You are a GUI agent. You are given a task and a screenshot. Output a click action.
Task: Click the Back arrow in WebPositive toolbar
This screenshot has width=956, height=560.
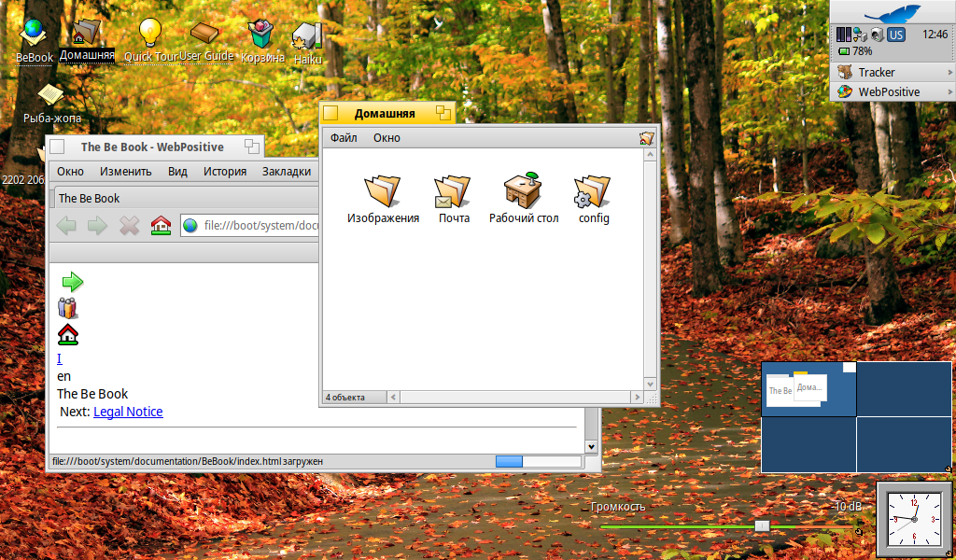tap(66, 225)
